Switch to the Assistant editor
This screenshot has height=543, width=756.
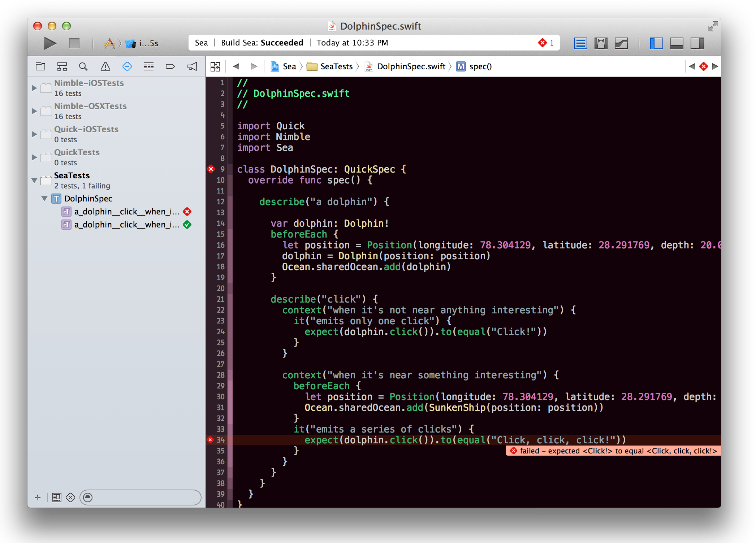(601, 43)
